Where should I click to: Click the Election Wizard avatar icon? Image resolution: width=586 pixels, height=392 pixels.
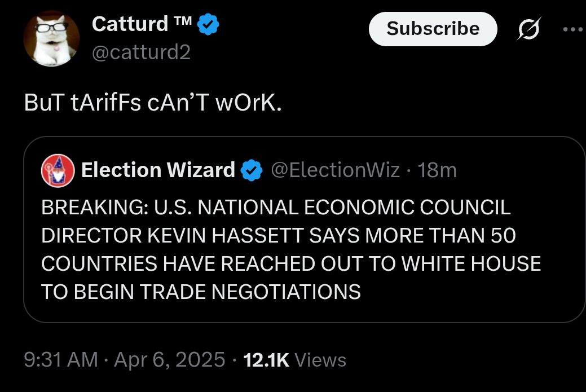click(x=58, y=170)
